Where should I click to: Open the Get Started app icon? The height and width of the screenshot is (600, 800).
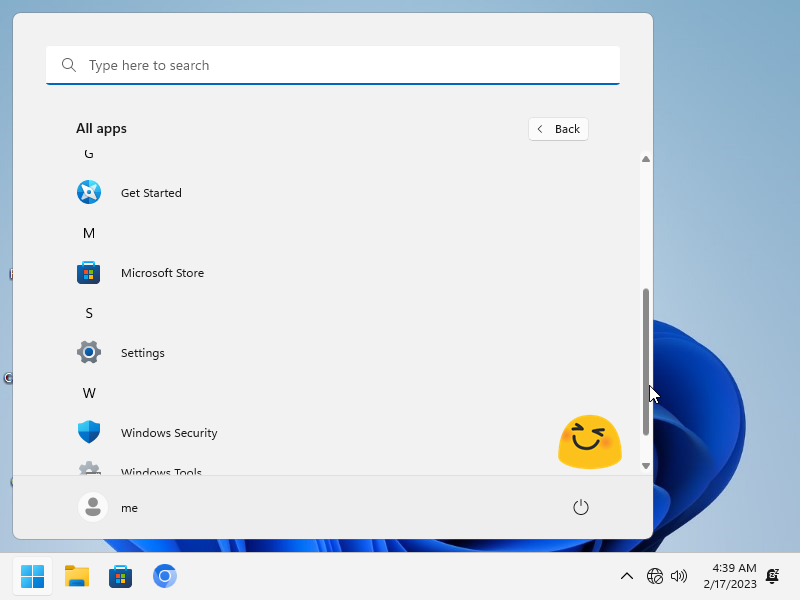click(89, 192)
